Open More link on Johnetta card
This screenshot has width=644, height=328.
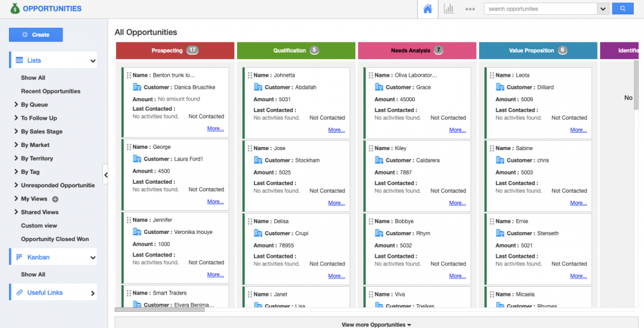(336, 130)
